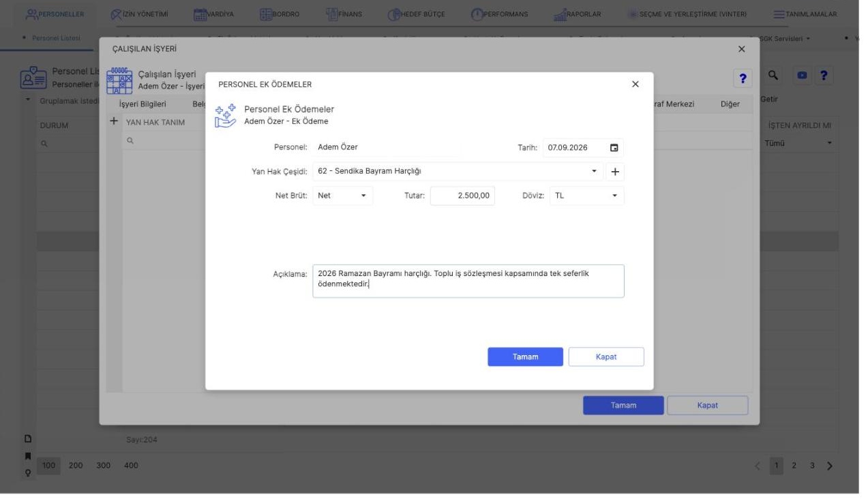Click Tamam in Personel Ek Ödemeler dialog
The image size is (868, 501).
pyautogui.click(x=525, y=357)
